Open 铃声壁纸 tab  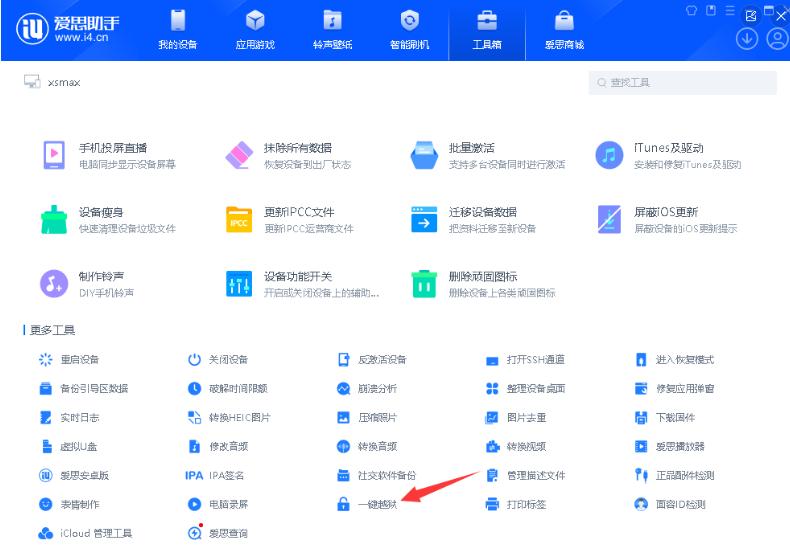[x=332, y=30]
